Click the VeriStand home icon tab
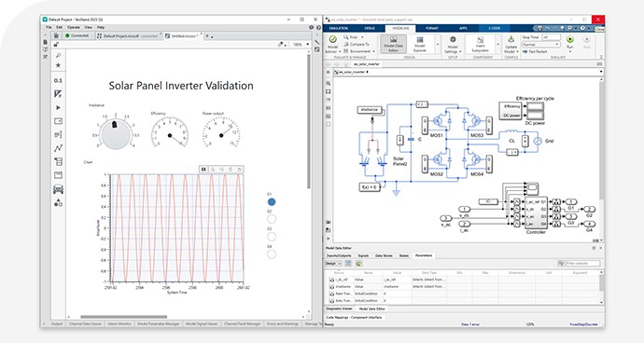The image size is (644, 343). click(57, 35)
